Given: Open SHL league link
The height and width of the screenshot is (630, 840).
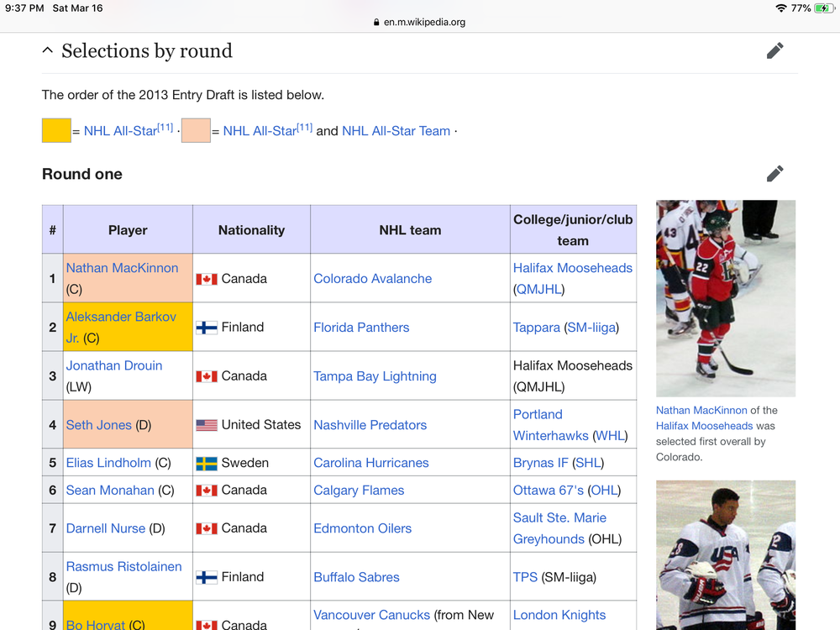Looking at the screenshot, I should 588,463.
